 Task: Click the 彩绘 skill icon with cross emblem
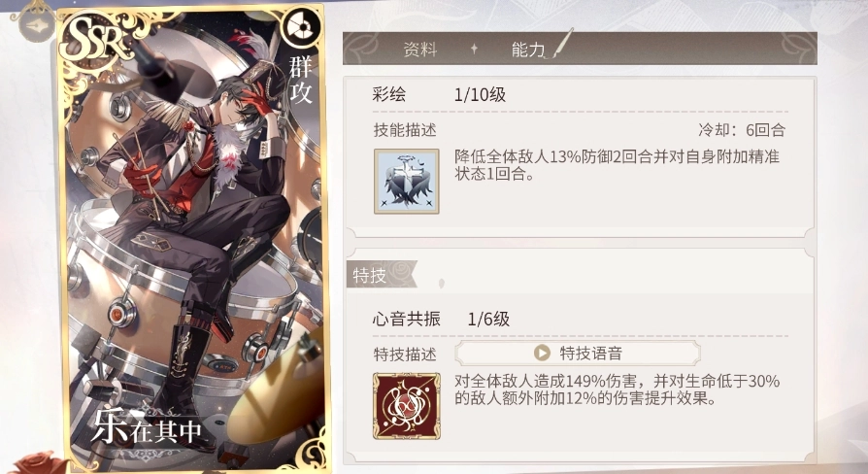click(x=406, y=181)
